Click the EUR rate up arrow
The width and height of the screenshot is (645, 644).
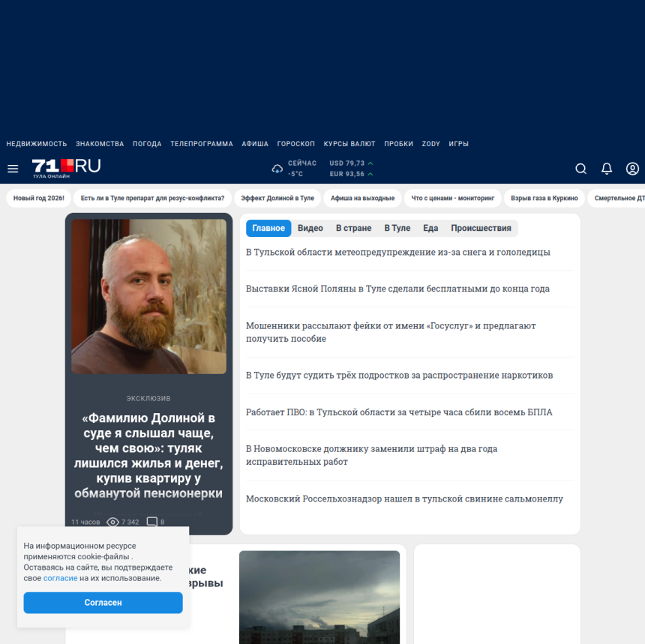pyautogui.click(x=370, y=174)
